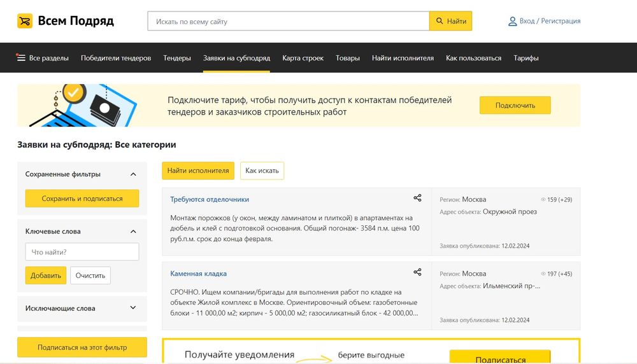Click share icon on Каменная кладка listing

417,272
